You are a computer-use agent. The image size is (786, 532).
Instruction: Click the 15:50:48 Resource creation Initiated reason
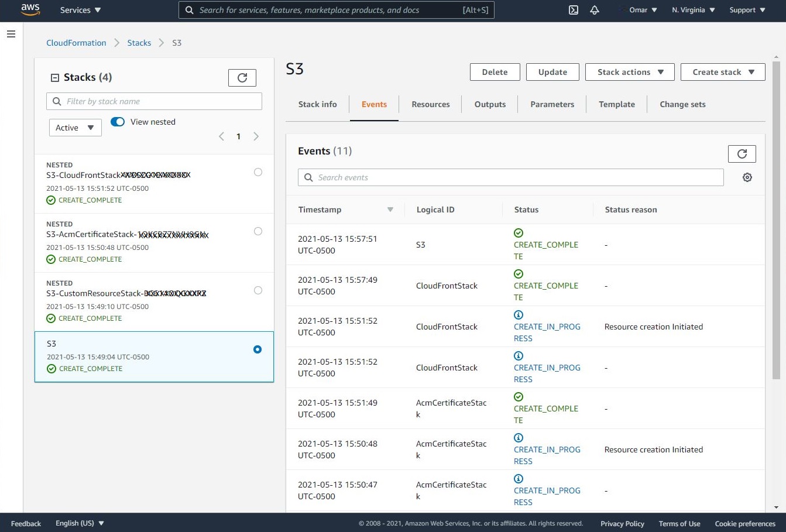654,449
